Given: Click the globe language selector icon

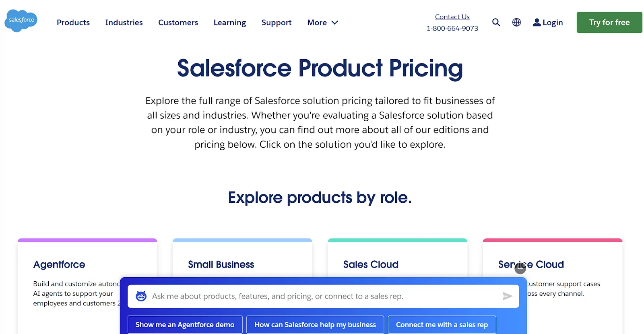Looking at the screenshot, I should pos(516,23).
